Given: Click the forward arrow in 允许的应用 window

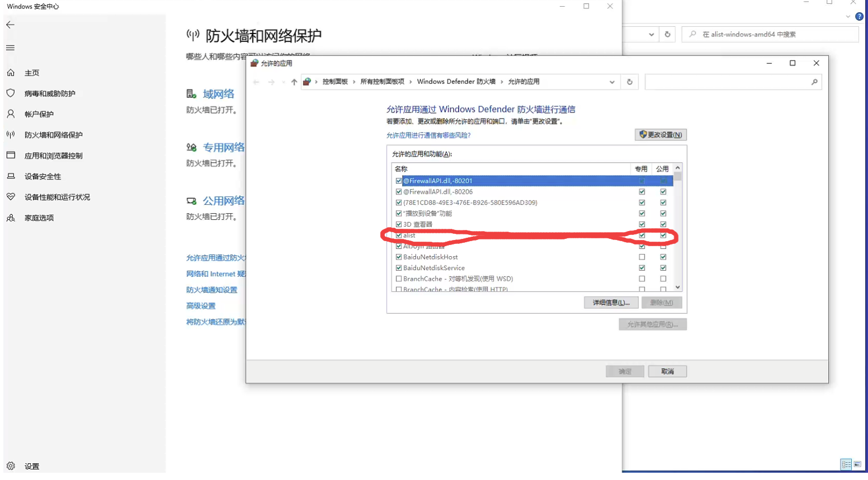Looking at the screenshot, I should 272,82.
